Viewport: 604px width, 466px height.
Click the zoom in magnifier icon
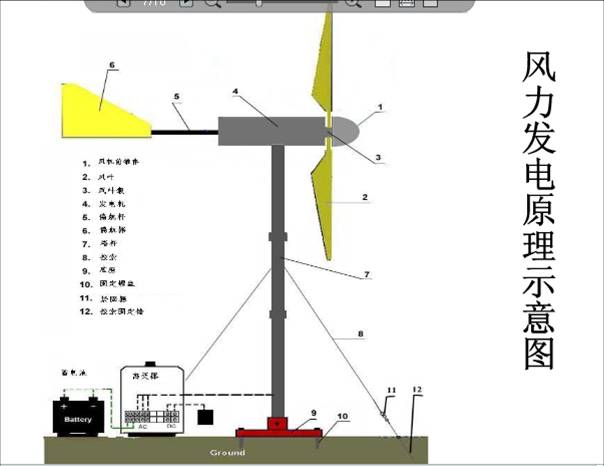[352, 3]
